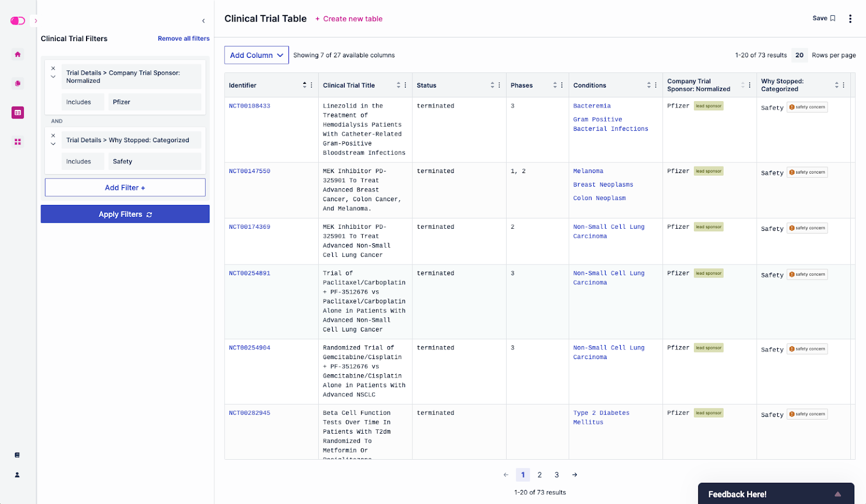Open the Home icon in sidebar
The image size is (866, 504).
pos(18,54)
